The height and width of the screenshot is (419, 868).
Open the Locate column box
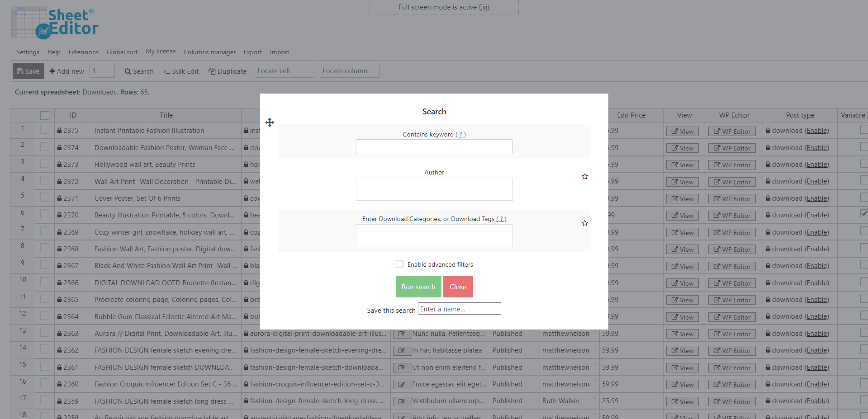[349, 71]
